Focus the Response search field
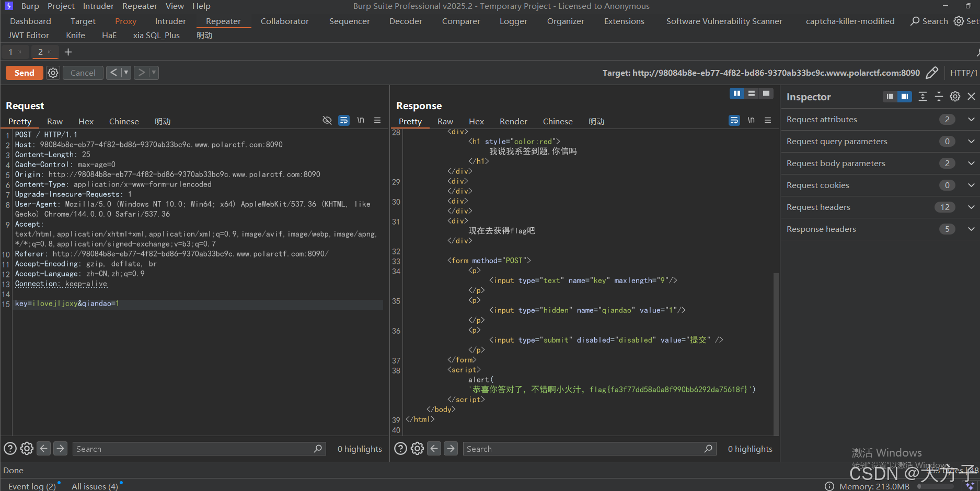 tap(590, 449)
